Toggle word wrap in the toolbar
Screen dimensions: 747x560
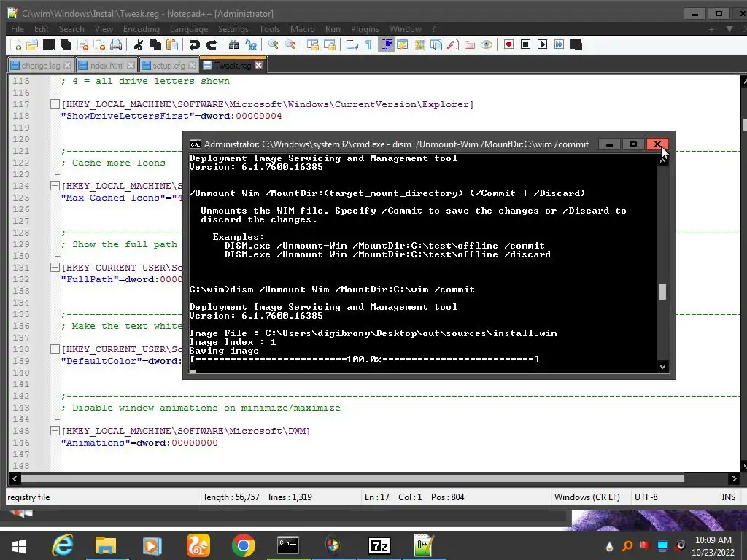(x=352, y=44)
